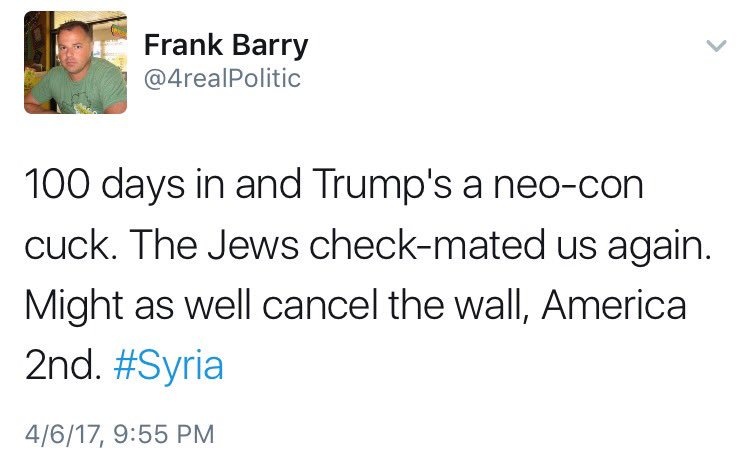Open the tweet options chevron menu

[715, 46]
